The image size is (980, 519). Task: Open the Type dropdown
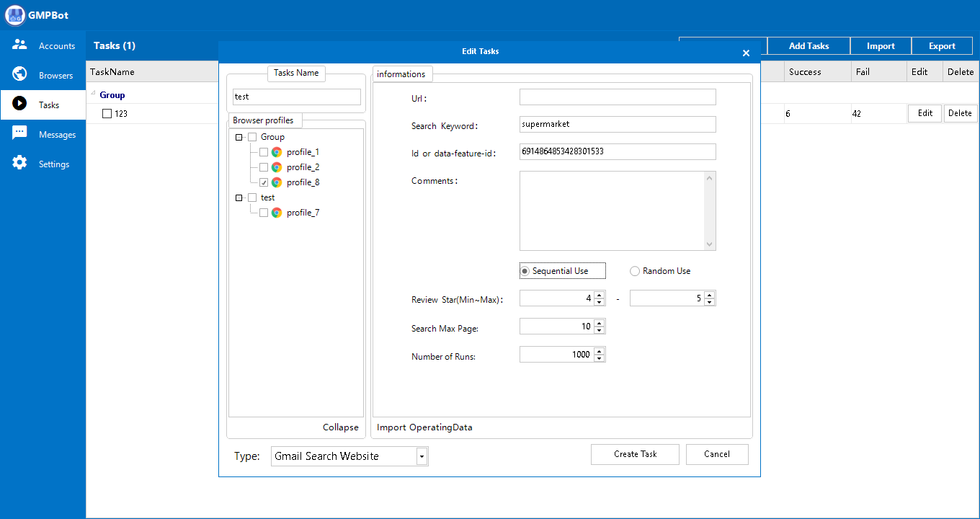(422, 456)
